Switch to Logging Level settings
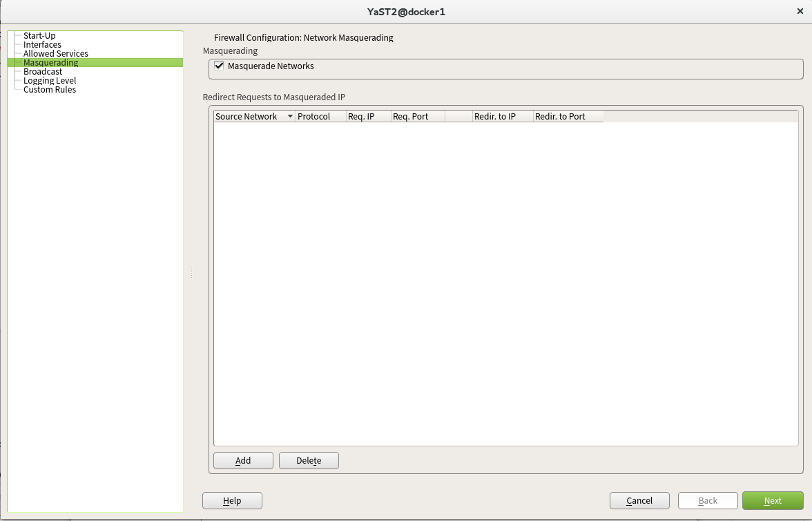 click(50, 80)
